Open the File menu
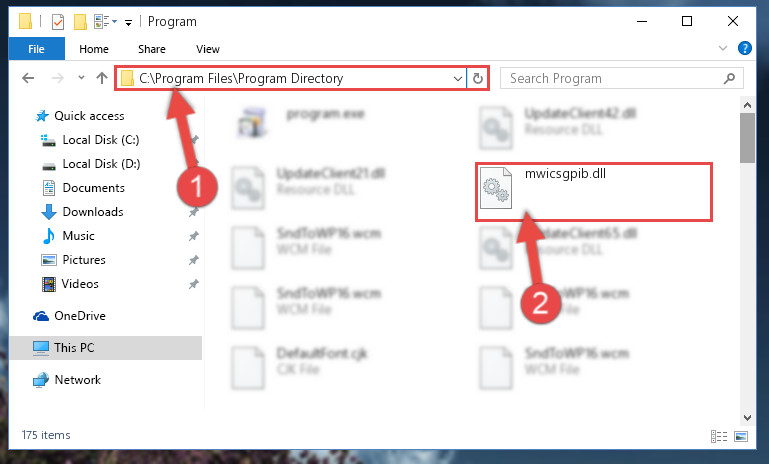Image resolution: width=769 pixels, height=464 pixels. (36, 49)
